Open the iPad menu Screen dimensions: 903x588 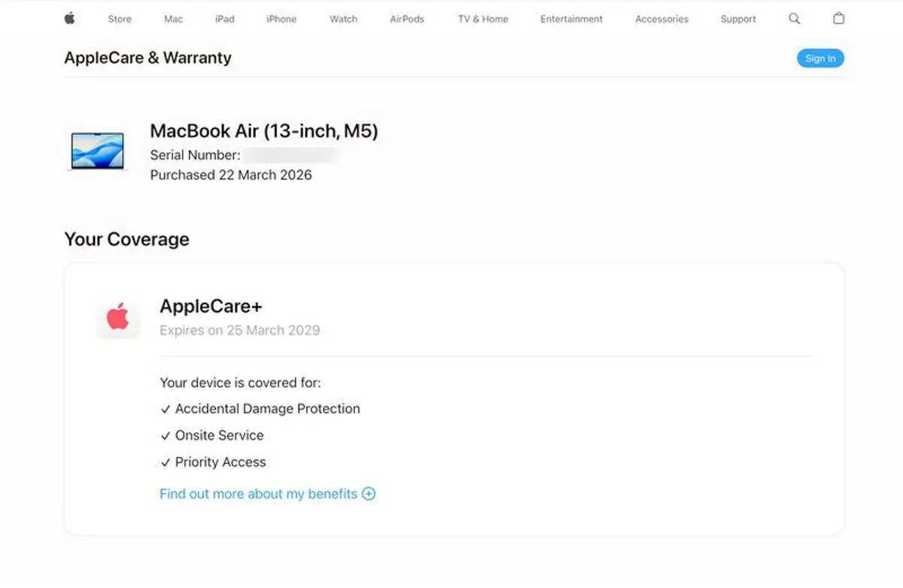coord(224,19)
